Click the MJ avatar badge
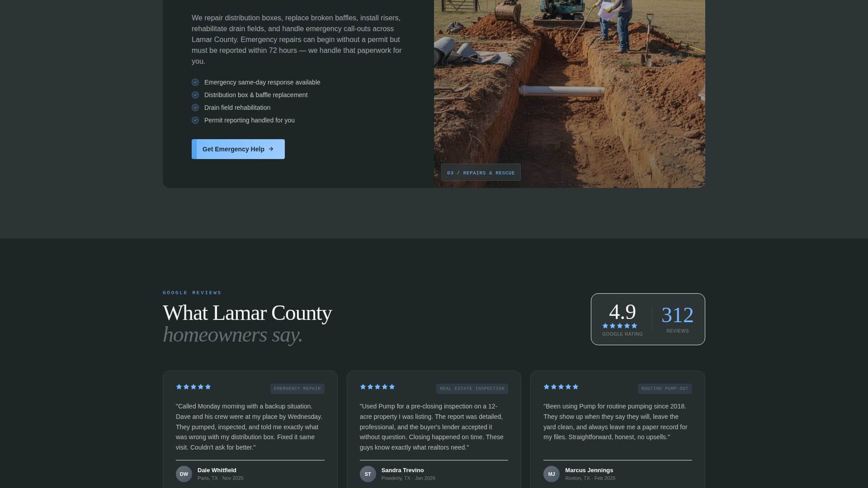This screenshot has height=488, width=868. pyautogui.click(x=552, y=474)
